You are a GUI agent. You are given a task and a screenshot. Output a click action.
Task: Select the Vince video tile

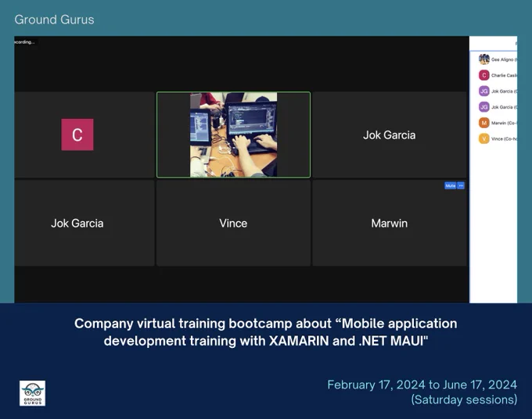point(233,223)
